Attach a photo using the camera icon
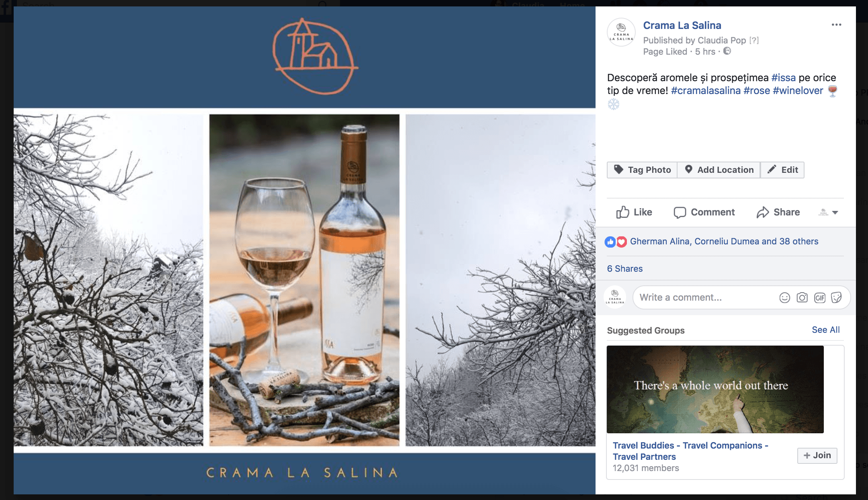 click(x=802, y=298)
